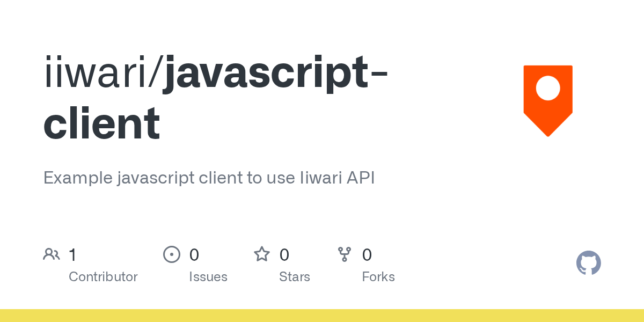Viewport: 644px width, 322px height.
Task: Click the orange Iiwari location pin logo
Action: click(548, 101)
